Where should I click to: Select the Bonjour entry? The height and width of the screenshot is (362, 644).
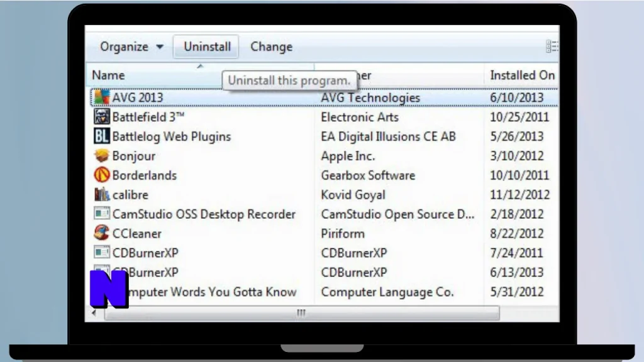coord(134,156)
